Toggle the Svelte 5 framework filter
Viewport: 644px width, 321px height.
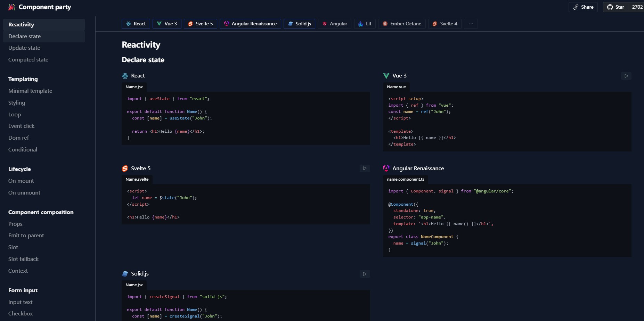click(x=201, y=24)
